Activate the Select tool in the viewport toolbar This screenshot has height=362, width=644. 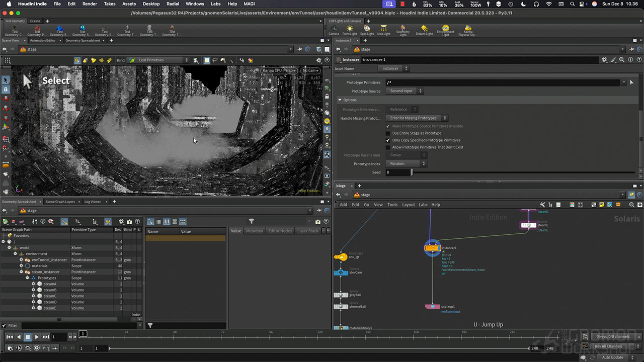(6, 79)
